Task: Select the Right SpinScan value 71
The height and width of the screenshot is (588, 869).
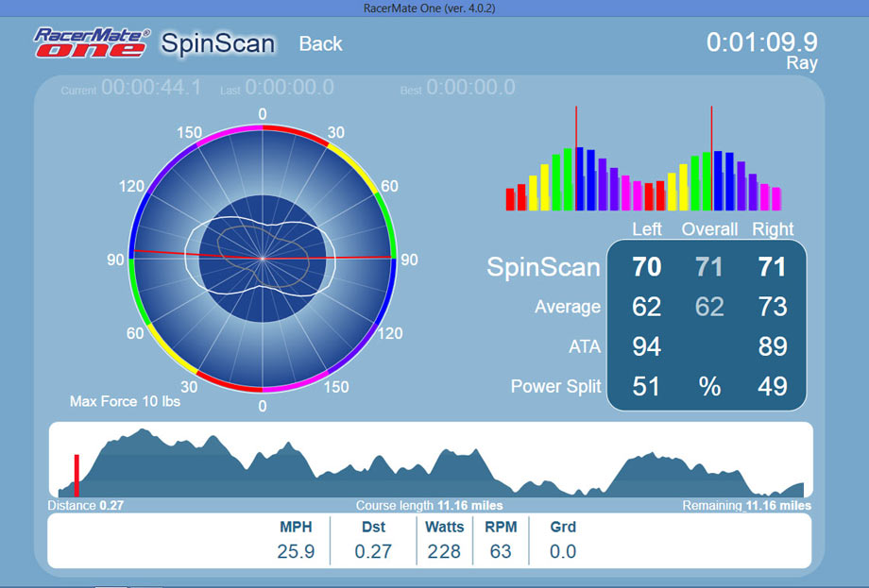Action: click(772, 267)
